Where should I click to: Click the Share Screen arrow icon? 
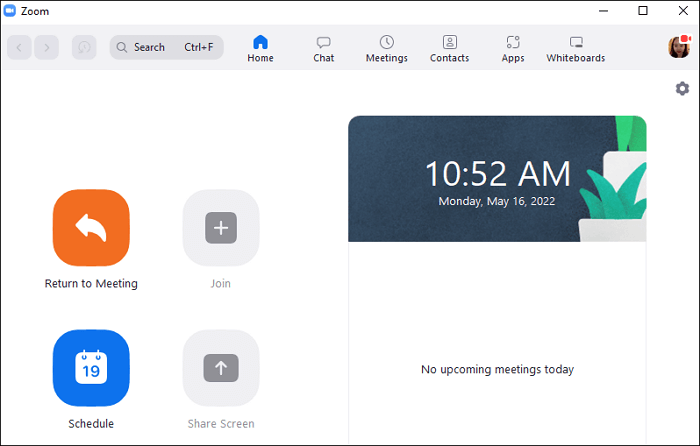pos(221,368)
